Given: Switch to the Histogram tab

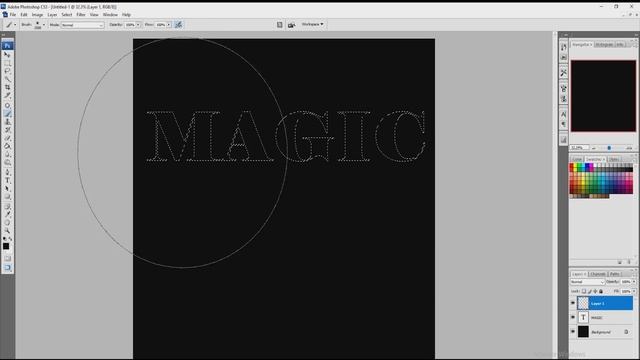Looking at the screenshot, I should (x=604, y=44).
